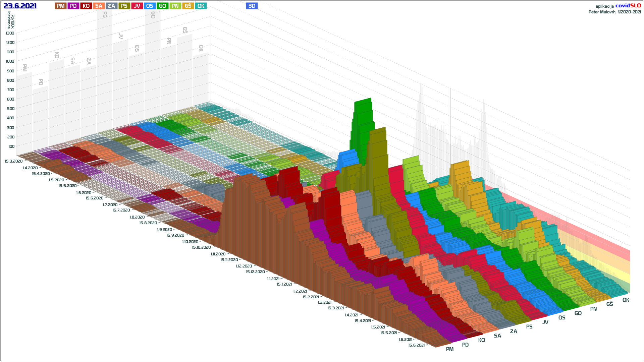
Task: Click the tall green GO peak
Action: [x=363, y=114]
